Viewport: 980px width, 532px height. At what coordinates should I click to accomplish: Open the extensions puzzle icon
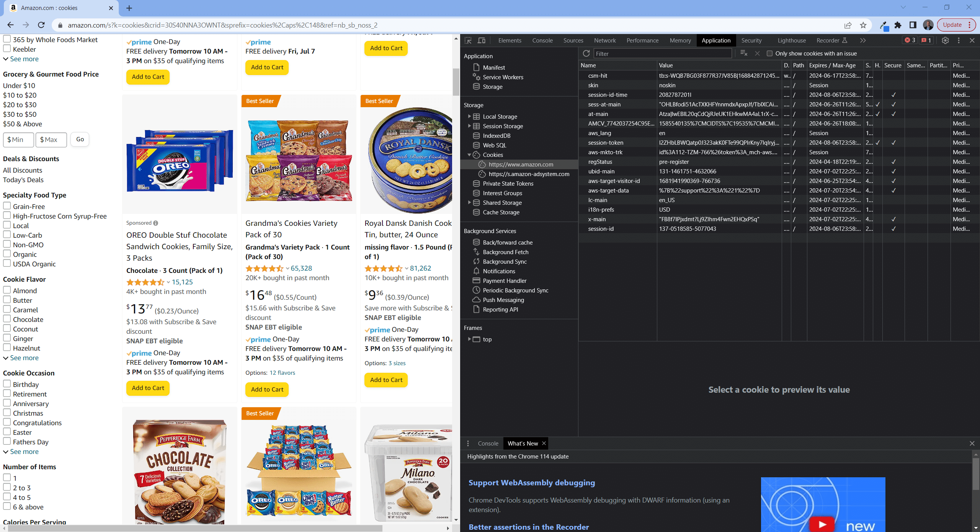click(x=898, y=25)
